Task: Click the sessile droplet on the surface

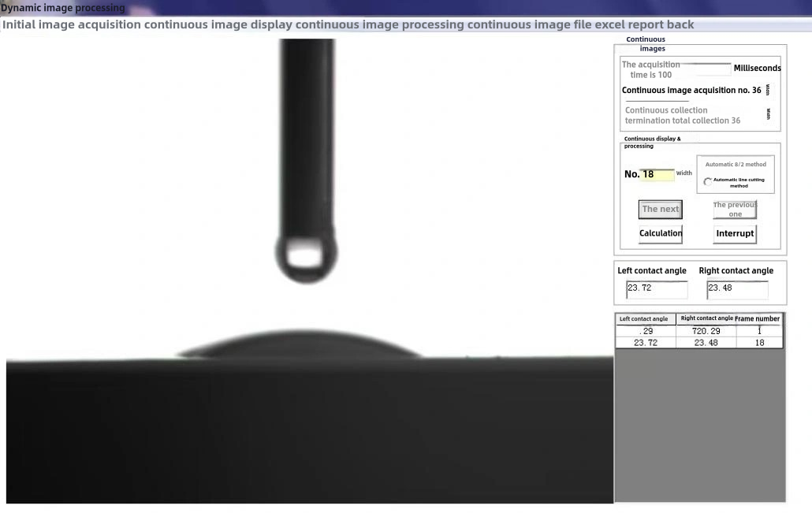Action: click(298, 345)
